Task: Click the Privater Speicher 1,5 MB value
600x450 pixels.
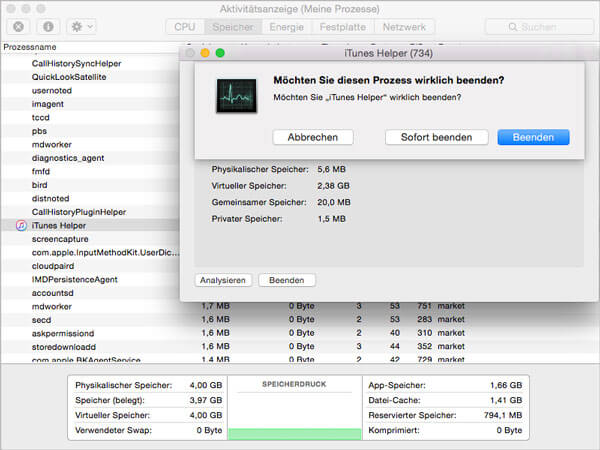Action: point(331,219)
